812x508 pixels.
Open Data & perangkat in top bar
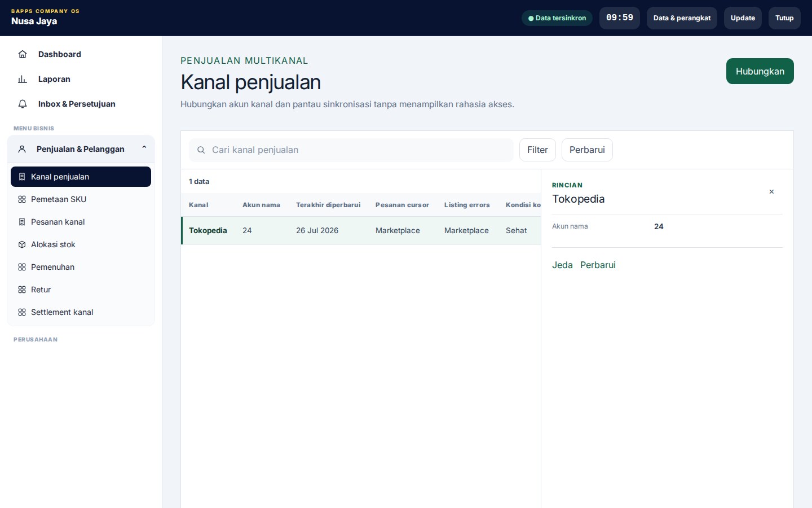[x=682, y=18]
